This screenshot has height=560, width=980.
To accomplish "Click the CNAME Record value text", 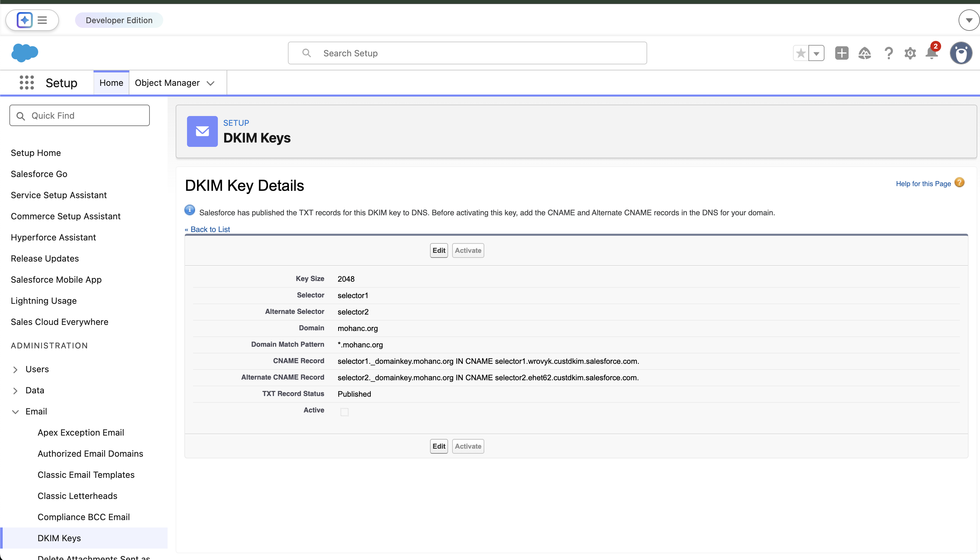I will (x=488, y=361).
